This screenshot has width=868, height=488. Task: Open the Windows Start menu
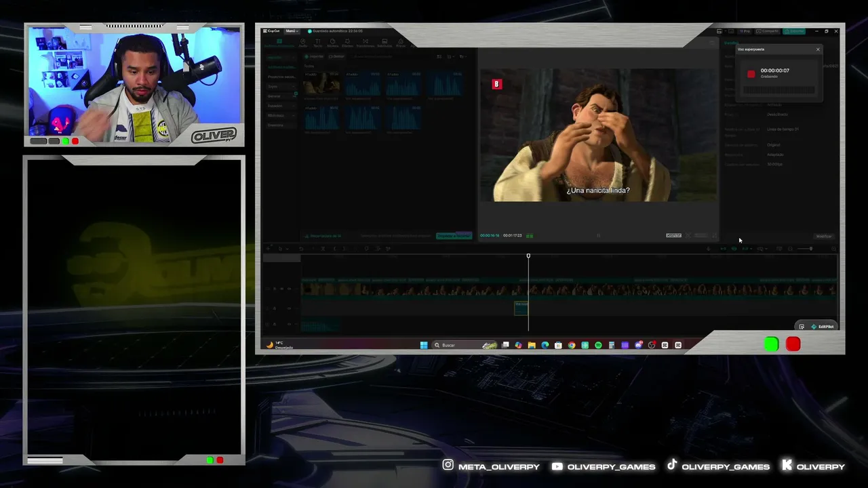coord(424,345)
